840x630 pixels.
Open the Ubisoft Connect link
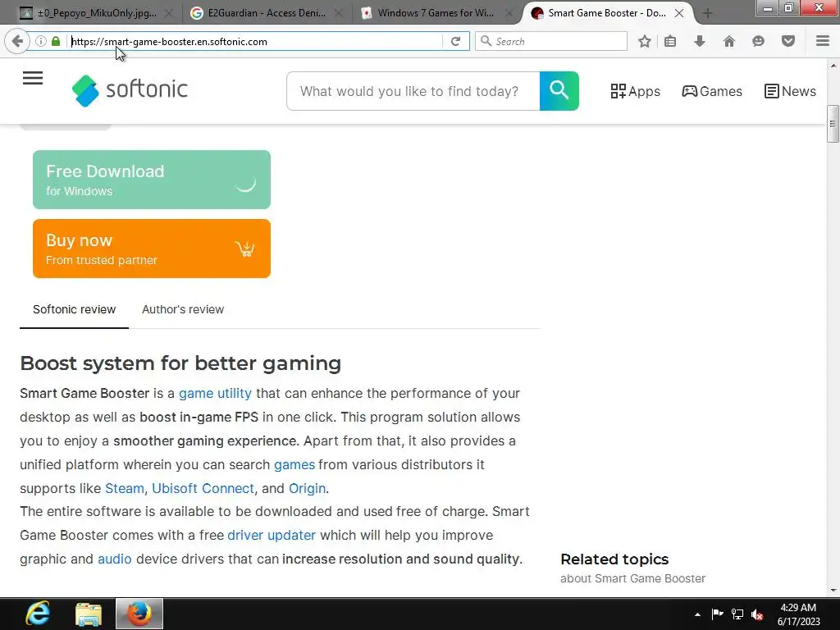click(203, 489)
